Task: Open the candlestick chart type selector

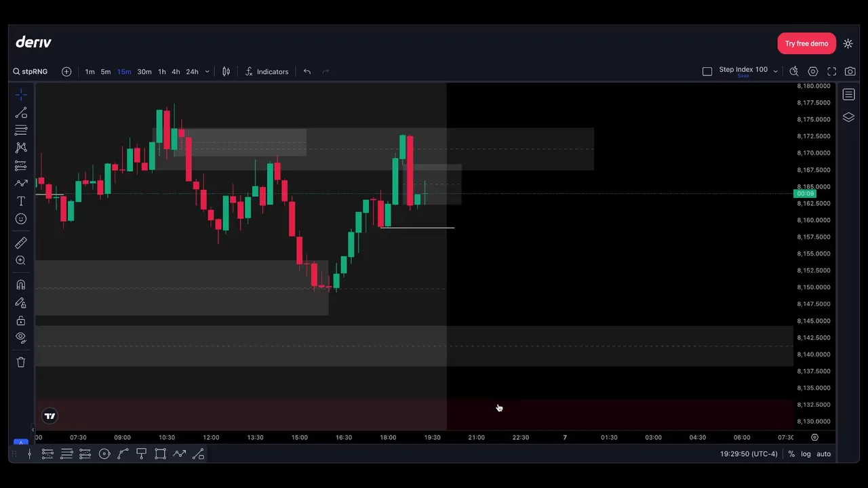Action: (x=226, y=72)
